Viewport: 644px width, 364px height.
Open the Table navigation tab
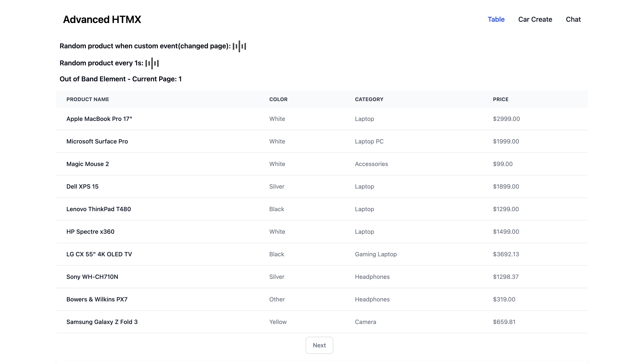click(x=496, y=19)
